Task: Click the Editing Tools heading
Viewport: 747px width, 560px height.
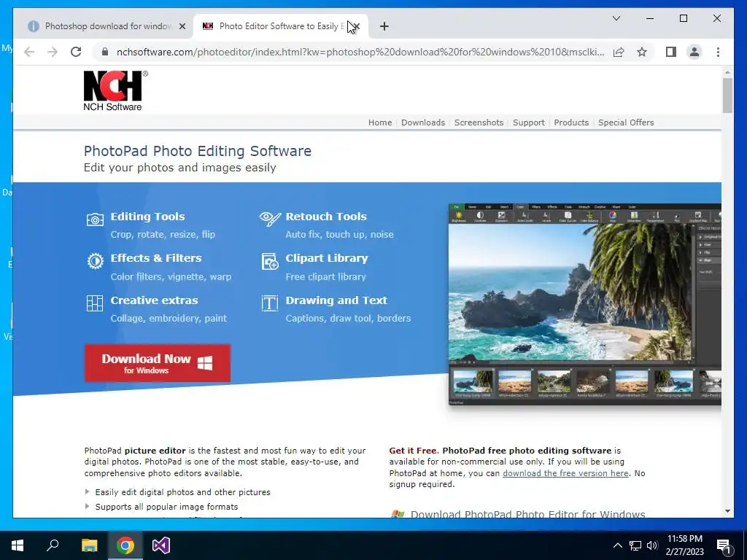Action: (147, 216)
